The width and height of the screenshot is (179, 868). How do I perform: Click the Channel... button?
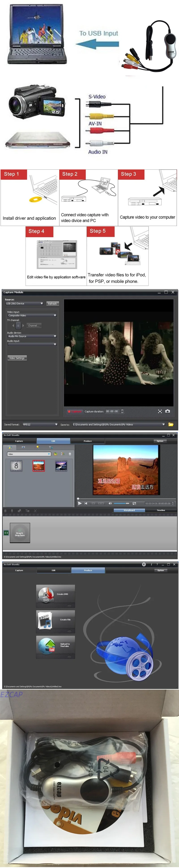[x=34, y=326]
